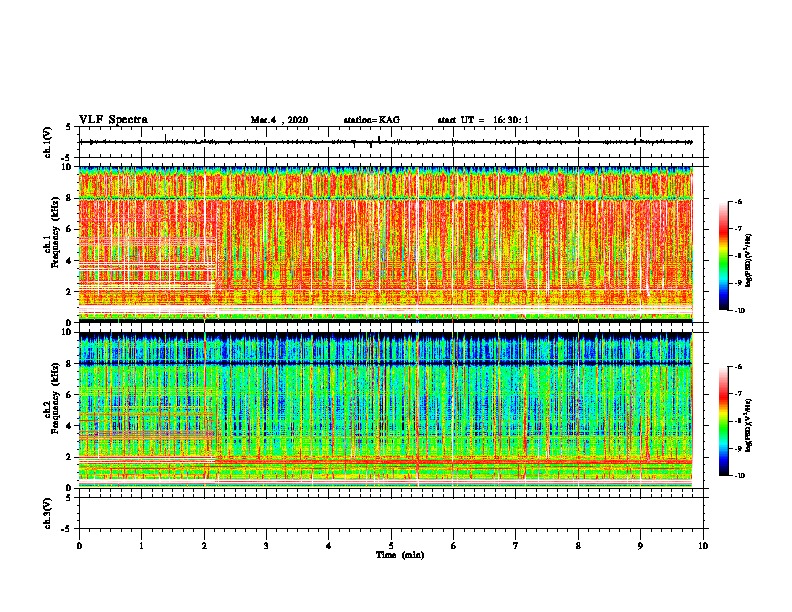The width and height of the screenshot is (792, 612).
Task: Click the ch.2 spectrogram color scale bar
Action: click(x=723, y=421)
